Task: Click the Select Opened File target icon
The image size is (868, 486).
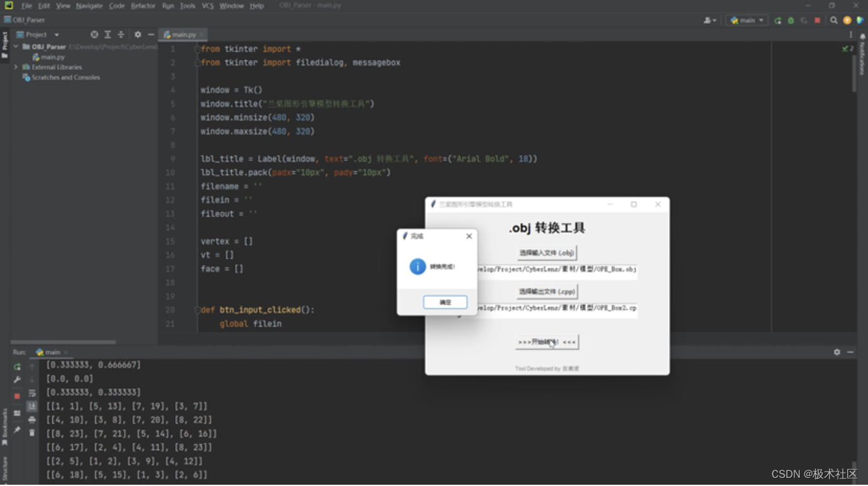Action: point(94,35)
